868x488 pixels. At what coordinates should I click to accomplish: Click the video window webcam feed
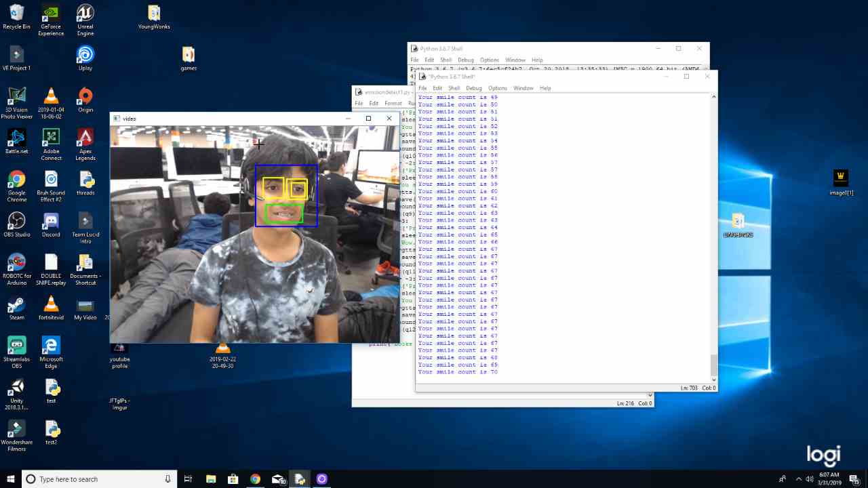[x=255, y=234]
